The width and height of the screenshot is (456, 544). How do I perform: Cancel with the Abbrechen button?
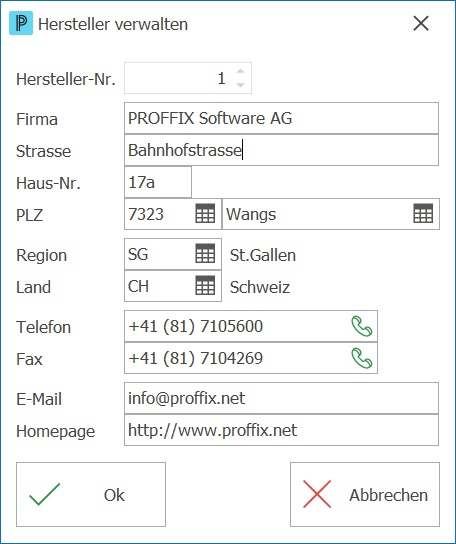[365, 494]
